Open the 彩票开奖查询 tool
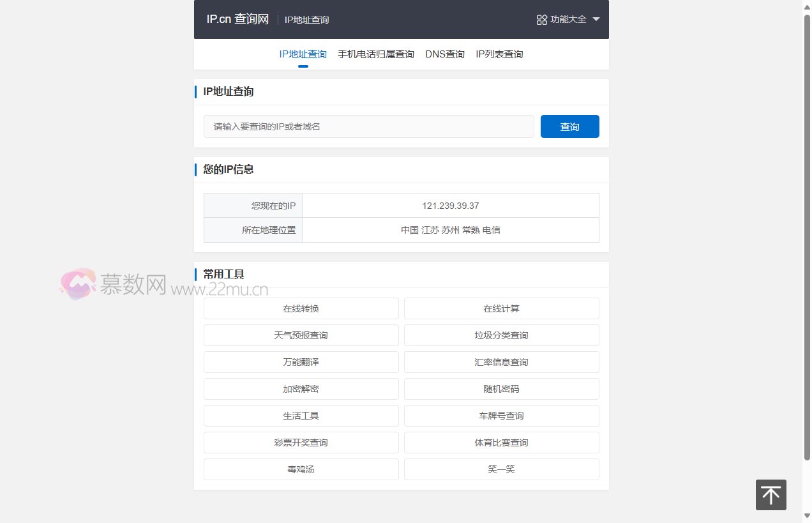This screenshot has width=812, height=523. 301,443
